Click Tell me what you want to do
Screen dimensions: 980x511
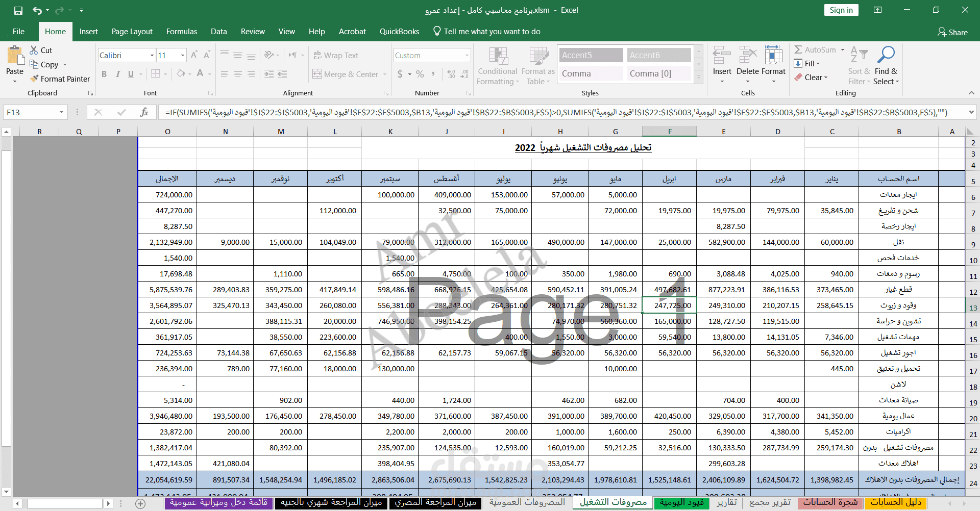click(486, 32)
